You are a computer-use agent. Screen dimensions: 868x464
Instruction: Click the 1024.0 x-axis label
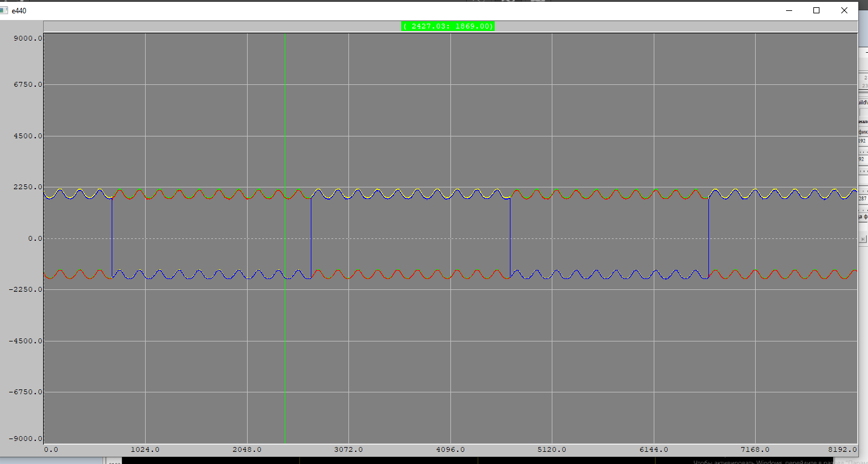tap(145, 449)
